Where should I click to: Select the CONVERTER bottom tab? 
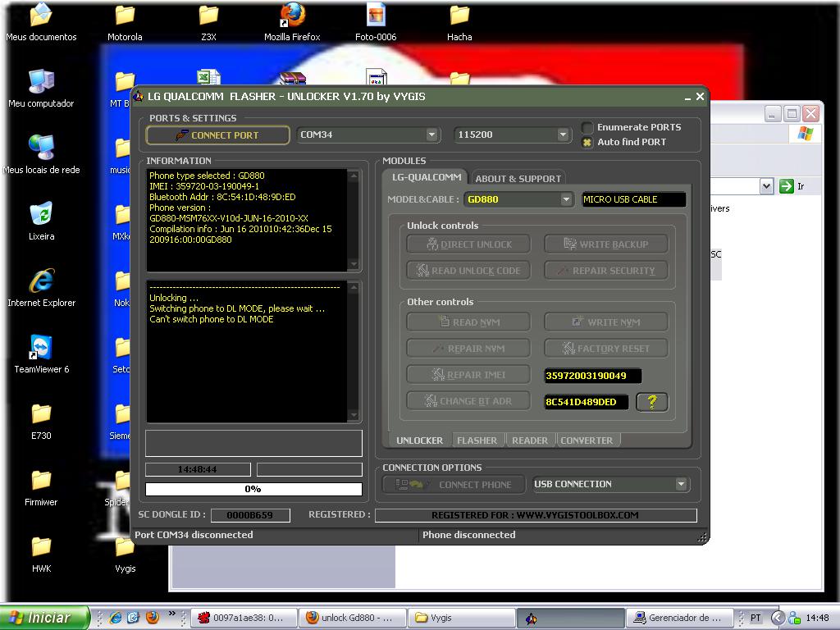tap(587, 441)
